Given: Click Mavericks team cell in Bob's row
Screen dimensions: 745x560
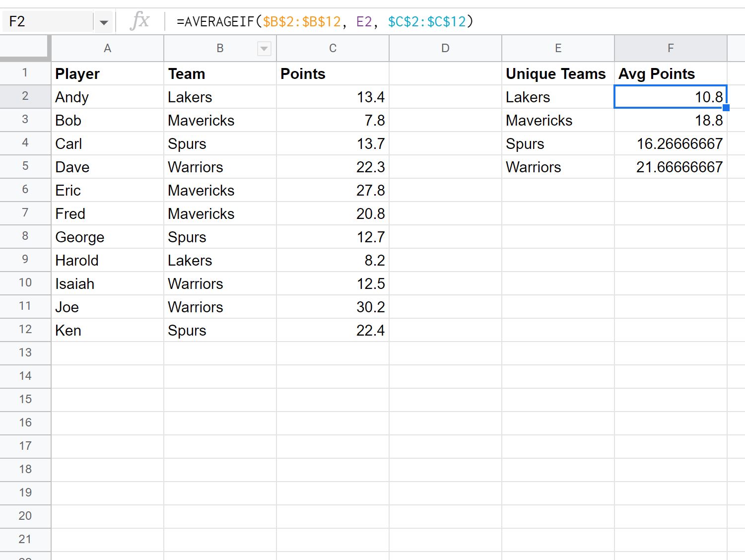Looking at the screenshot, I should click(220, 120).
